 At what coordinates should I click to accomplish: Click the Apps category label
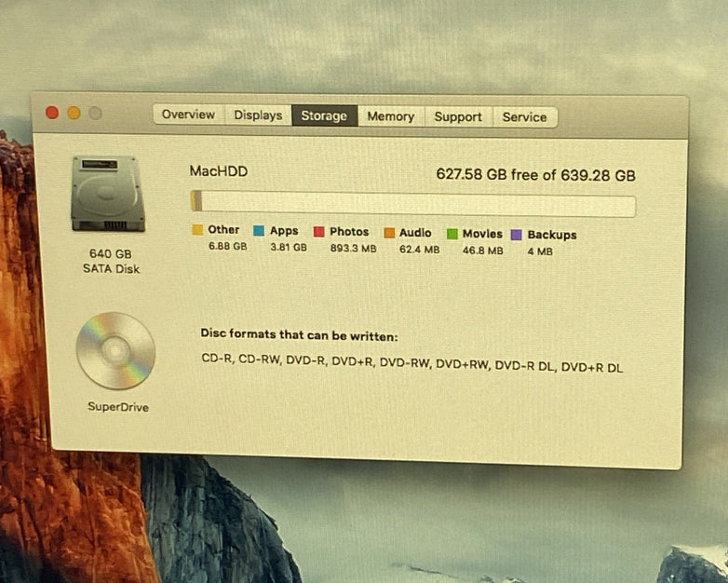point(284,230)
